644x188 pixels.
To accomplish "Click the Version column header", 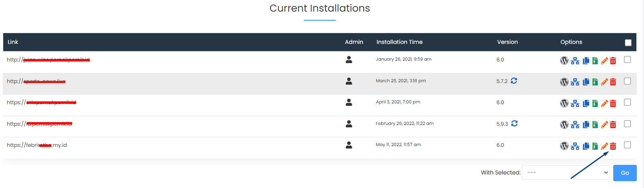I will tap(507, 42).
